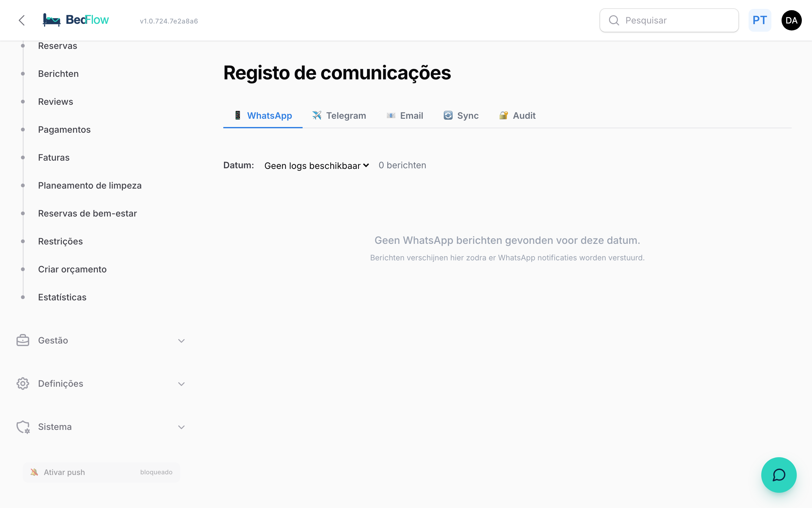Click the "Registo de comunicações" heading
This screenshot has height=508, width=812.
[337, 73]
